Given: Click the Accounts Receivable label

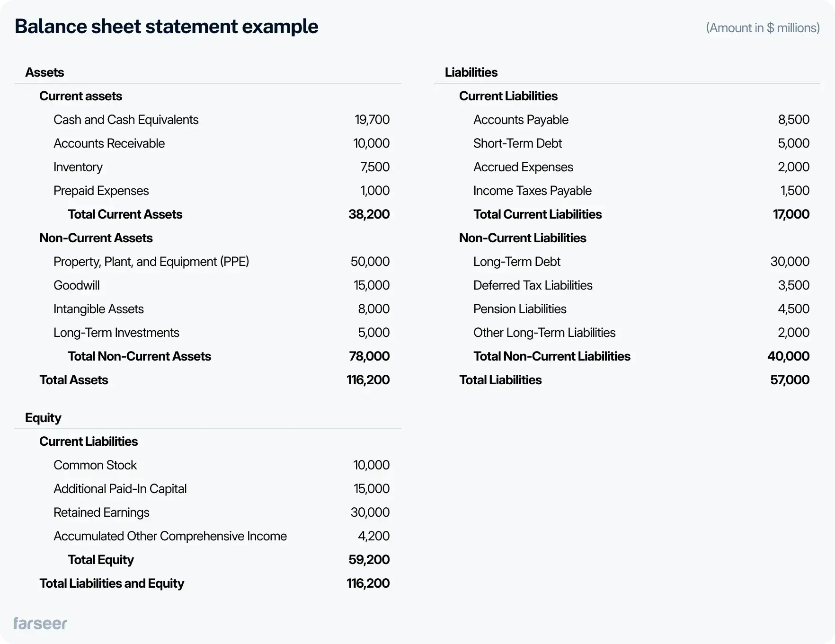Looking at the screenshot, I should (109, 143).
